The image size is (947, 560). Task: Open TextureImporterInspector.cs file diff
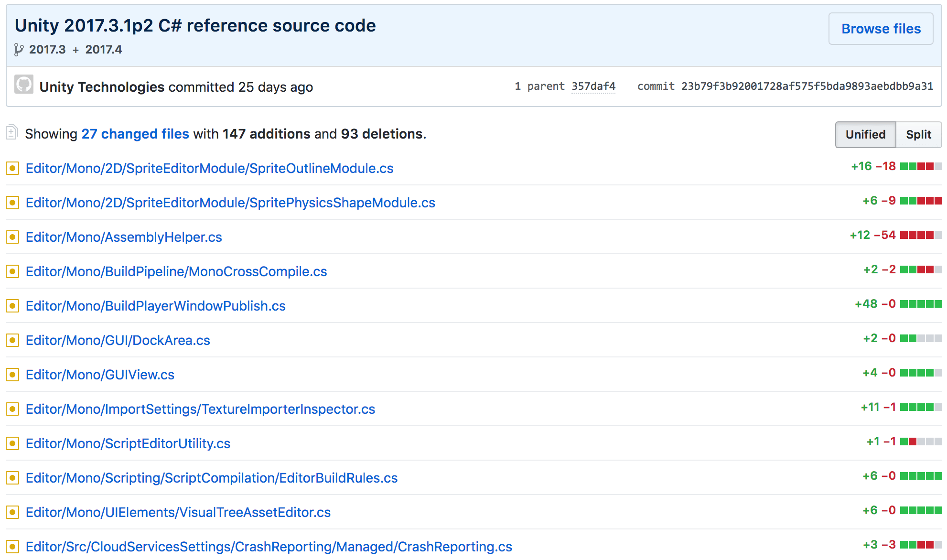click(200, 409)
